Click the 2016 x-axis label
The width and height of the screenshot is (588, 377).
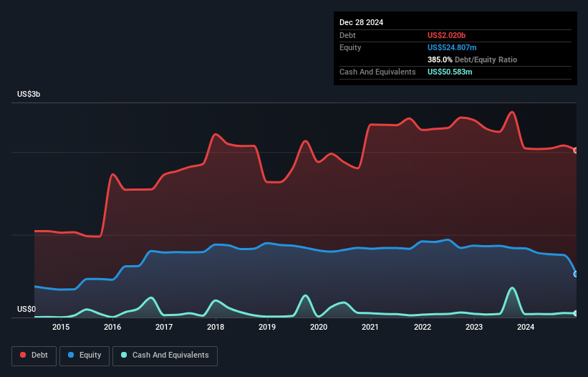112,327
